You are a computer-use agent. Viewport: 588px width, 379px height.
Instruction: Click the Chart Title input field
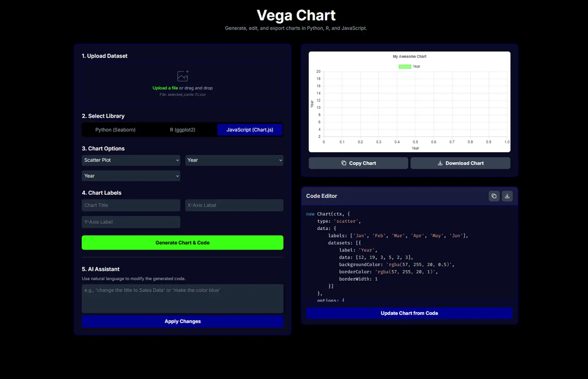coord(131,205)
